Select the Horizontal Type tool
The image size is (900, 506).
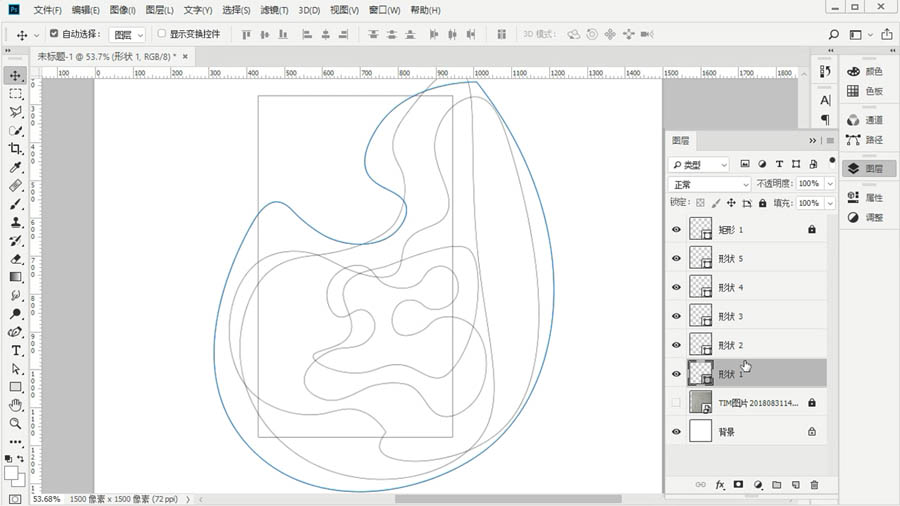pos(16,351)
